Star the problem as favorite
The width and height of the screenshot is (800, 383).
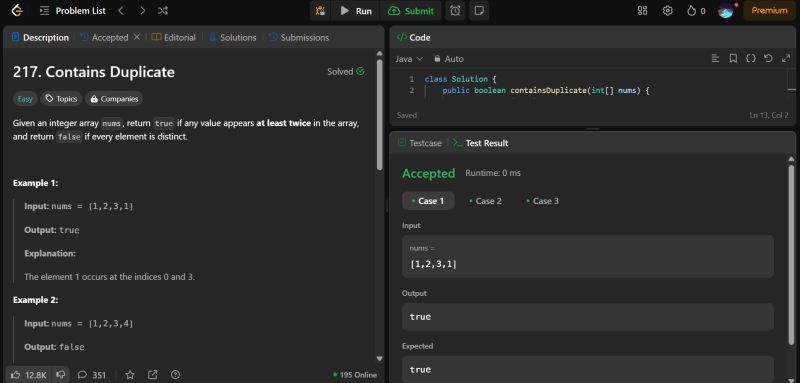tap(130, 375)
